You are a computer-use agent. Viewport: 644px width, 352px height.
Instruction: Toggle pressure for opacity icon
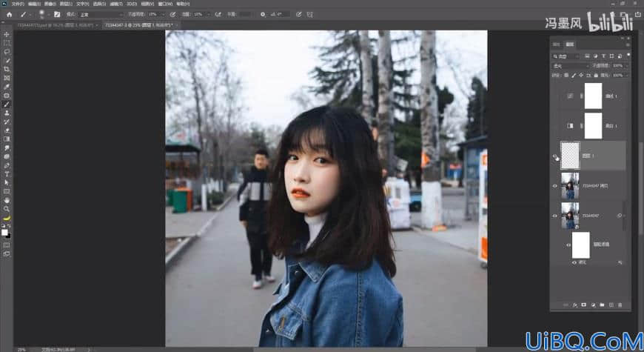(x=173, y=14)
